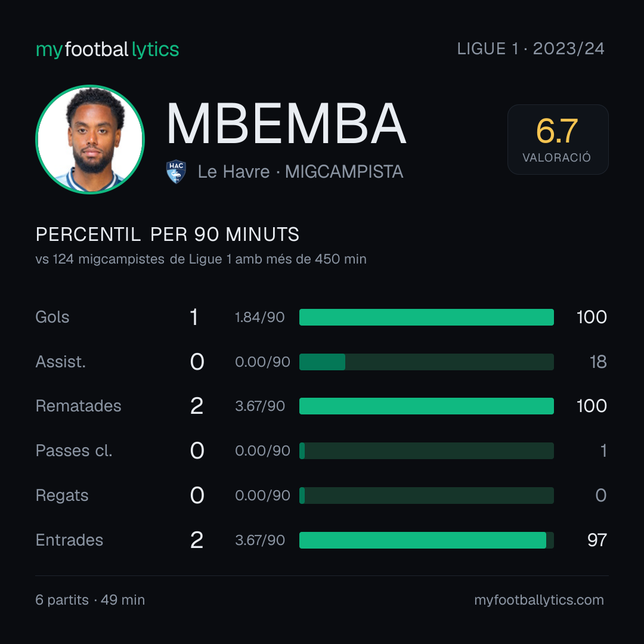The width and height of the screenshot is (644, 644).
Task: Click the Gols percentile value 100
Action: pyautogui.click(x=592, y=317)
